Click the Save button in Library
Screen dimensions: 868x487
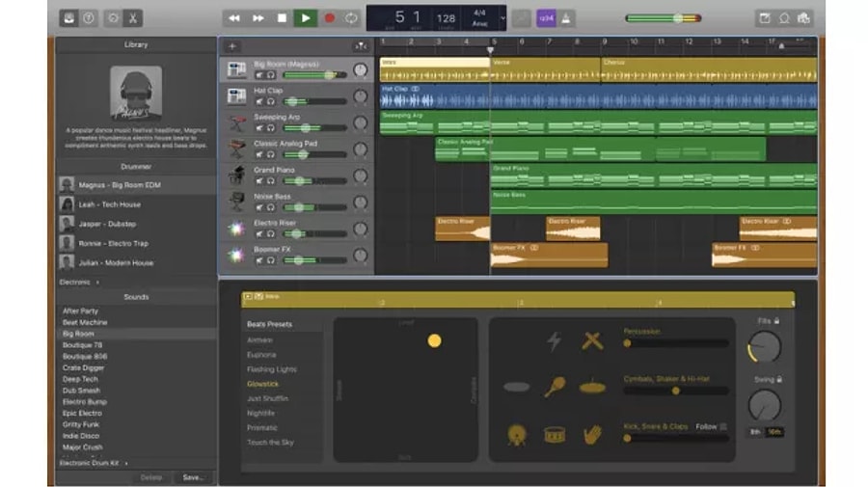point(193,476)
